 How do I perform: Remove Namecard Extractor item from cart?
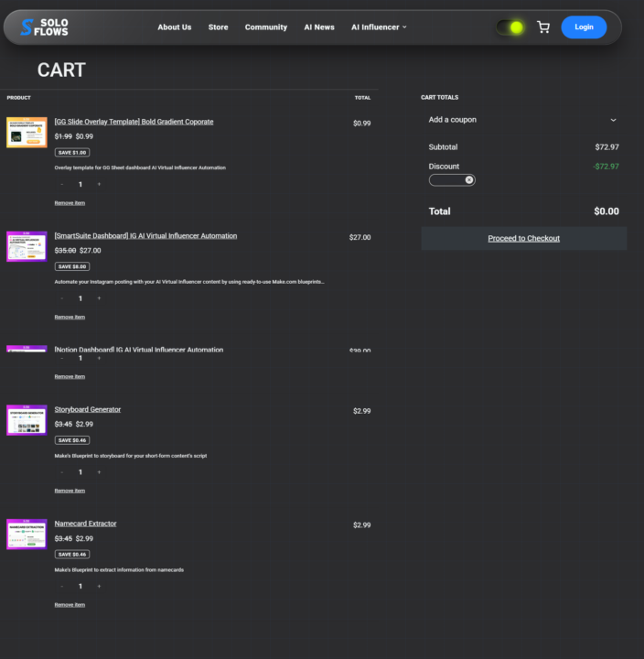(70, 605)
